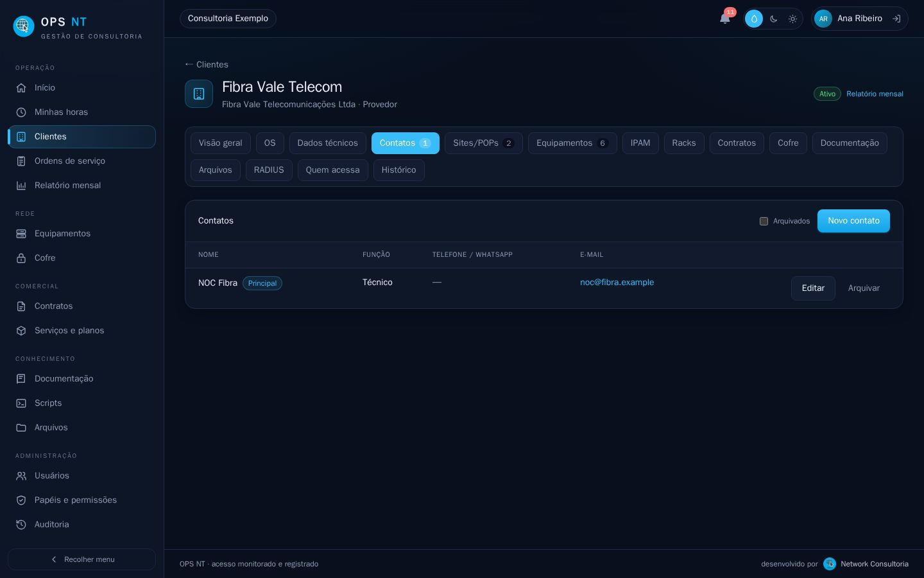This screenshot has height=578, width=924.
Task: Switch to Dados técnicos tab
Action: click(327, 143)
